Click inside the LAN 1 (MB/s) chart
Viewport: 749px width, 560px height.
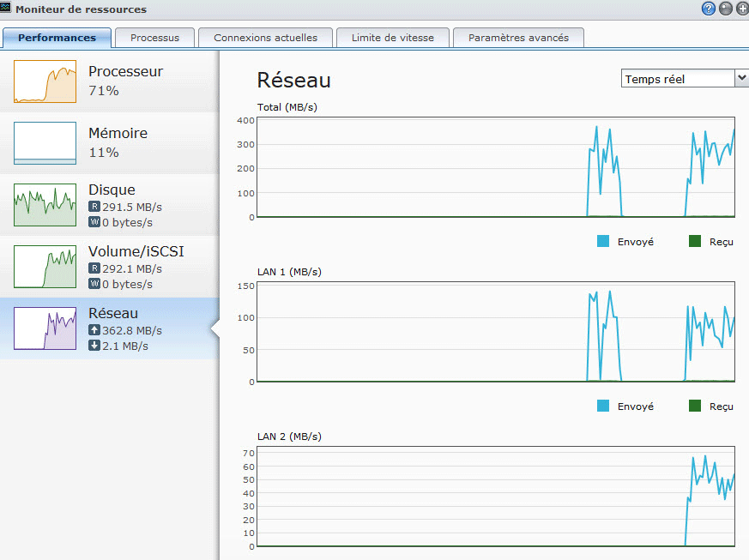tap(496, 332)
